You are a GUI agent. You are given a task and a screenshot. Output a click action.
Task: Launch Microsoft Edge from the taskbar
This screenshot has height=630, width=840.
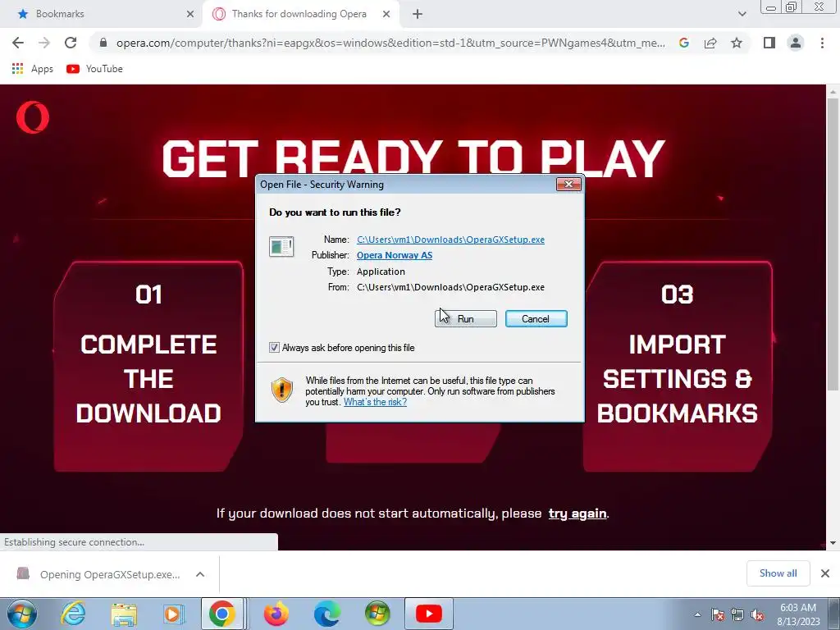326,614
